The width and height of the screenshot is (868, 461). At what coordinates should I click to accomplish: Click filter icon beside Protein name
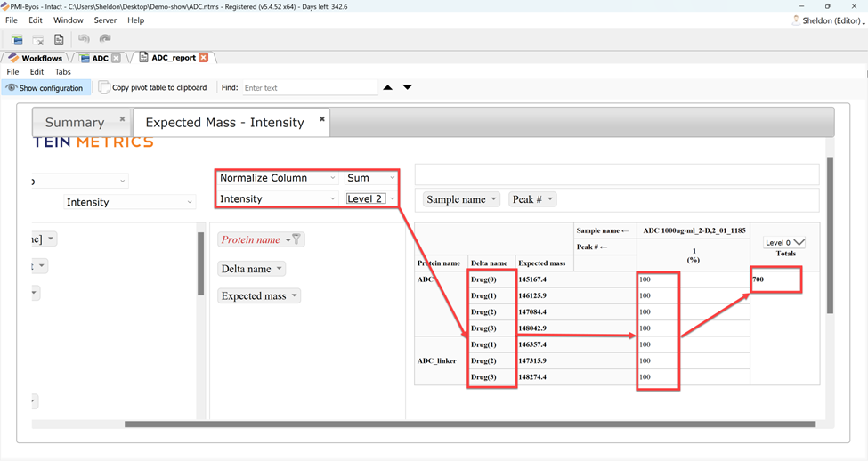pyautogui.click(x=297, y=239)
